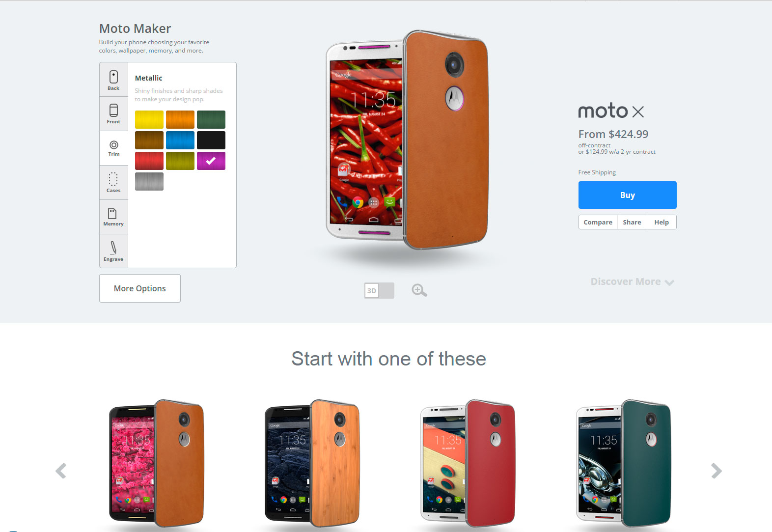The height and width of the screenshot is (532, 772).
Task: Open the More Options button
Action: (x=140, y=288)
